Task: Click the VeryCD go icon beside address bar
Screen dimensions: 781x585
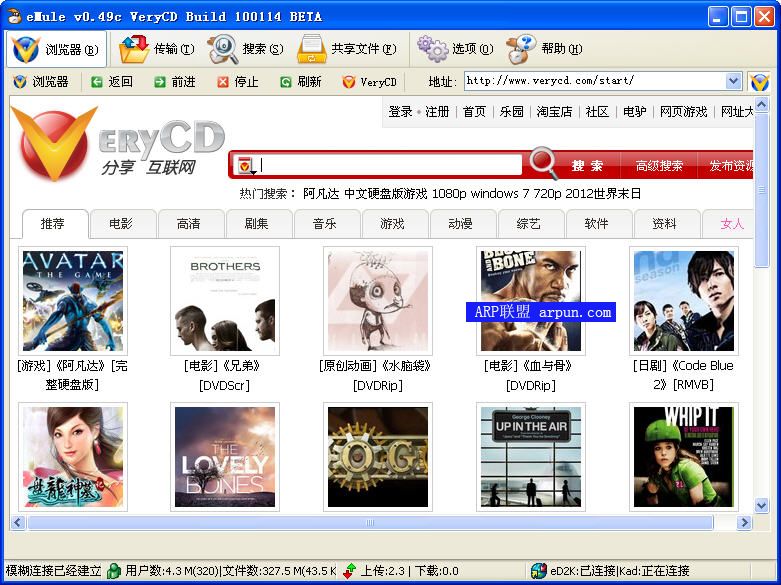Action: pyautogui.click(x=760, y=82)
